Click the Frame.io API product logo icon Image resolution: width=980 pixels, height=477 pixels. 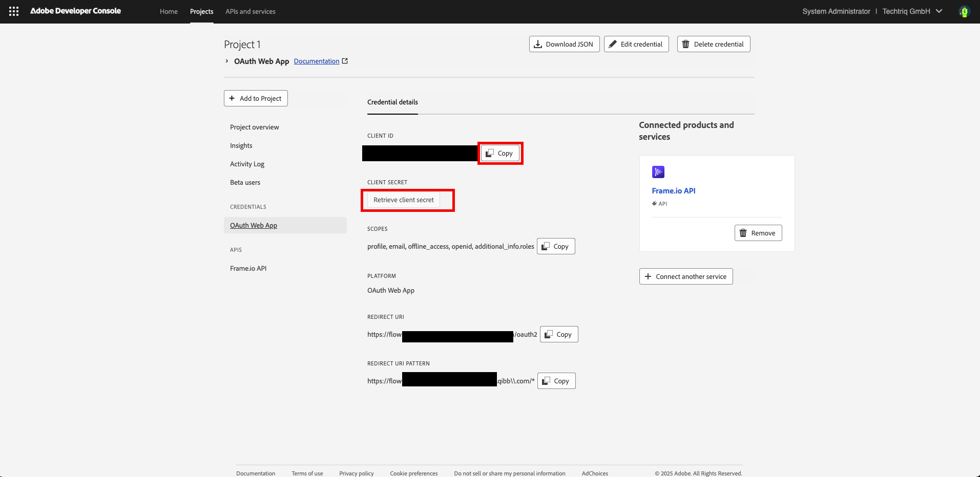pos(658,172)
